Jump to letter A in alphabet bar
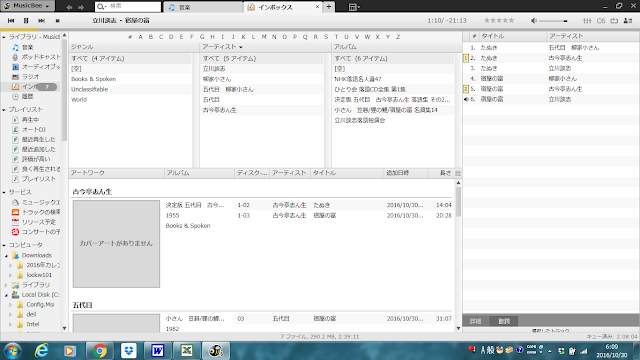 pos(140,37)
